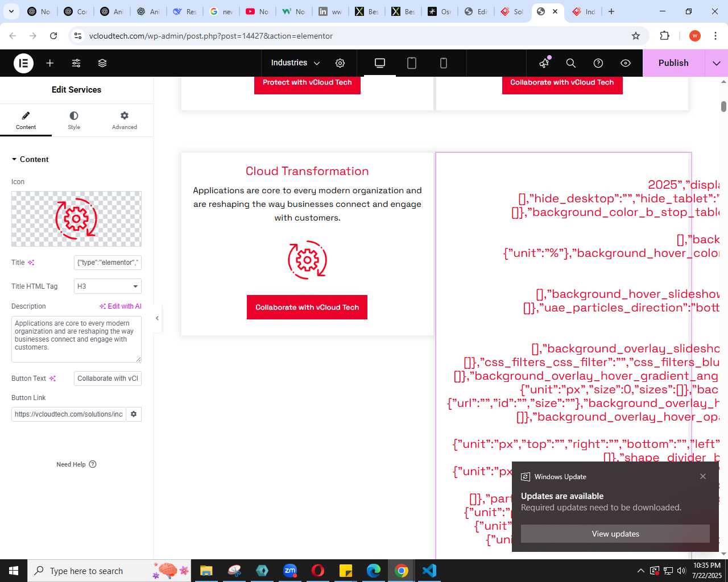Screen dimensions: 728x582
Task: Toggle preview changes eye icon
Action: [626, 63]
